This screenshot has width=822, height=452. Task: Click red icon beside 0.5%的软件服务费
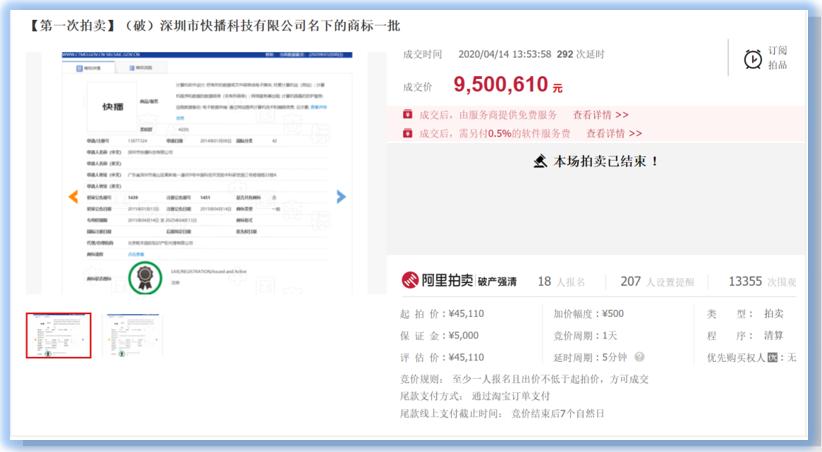coord(407,133)
